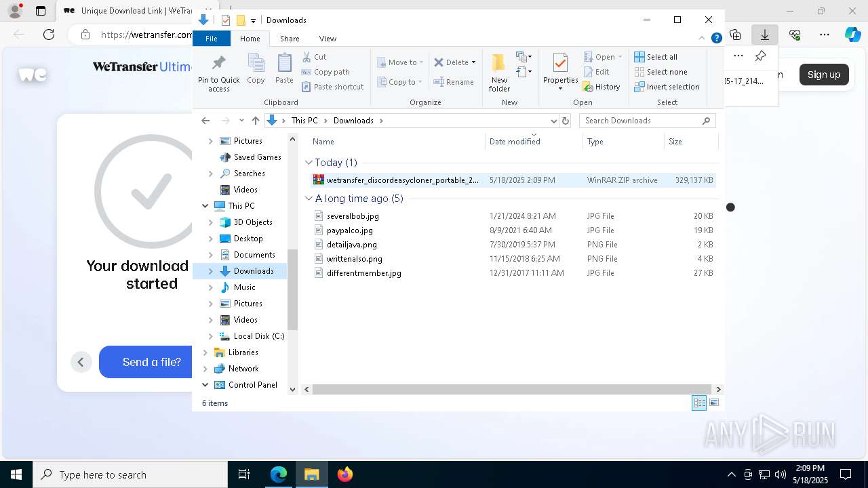
Task: Click the Delete red X command
Action: coord(451,62)
